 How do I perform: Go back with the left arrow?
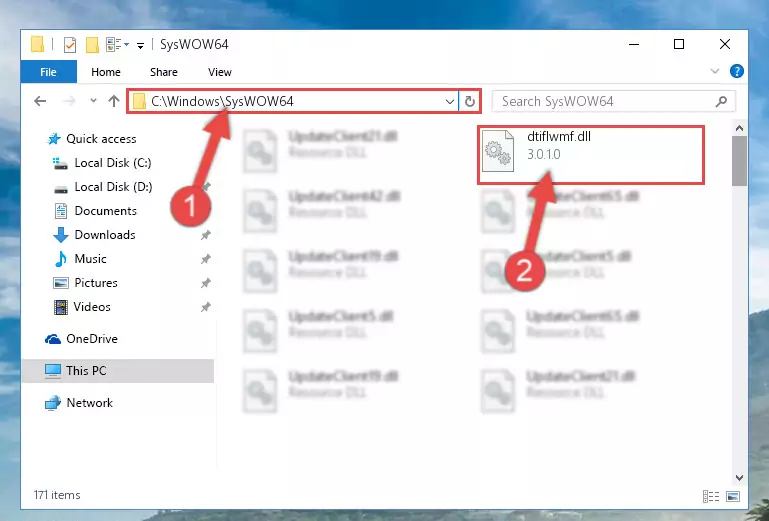(40, 101)
